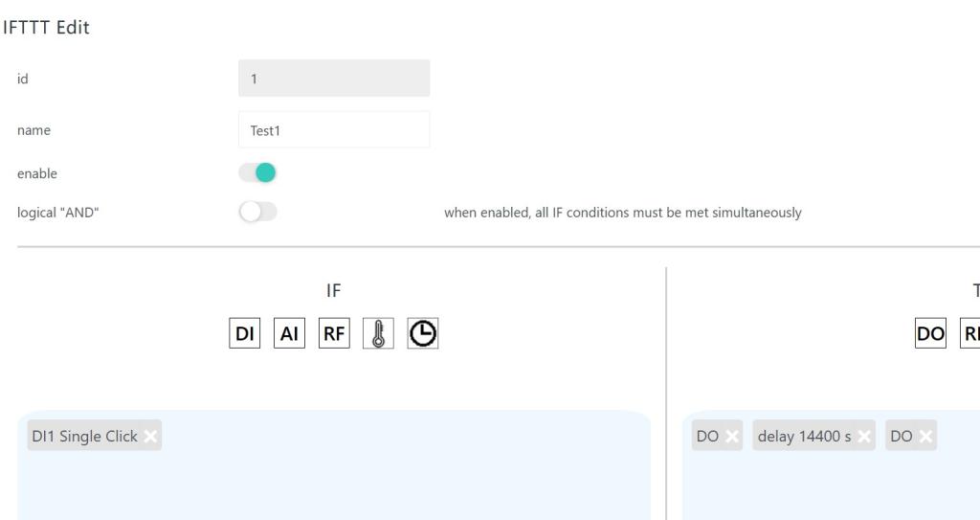Select the DO tag before the delay
This screenshot has height=520, width=980.
point(707,437)
